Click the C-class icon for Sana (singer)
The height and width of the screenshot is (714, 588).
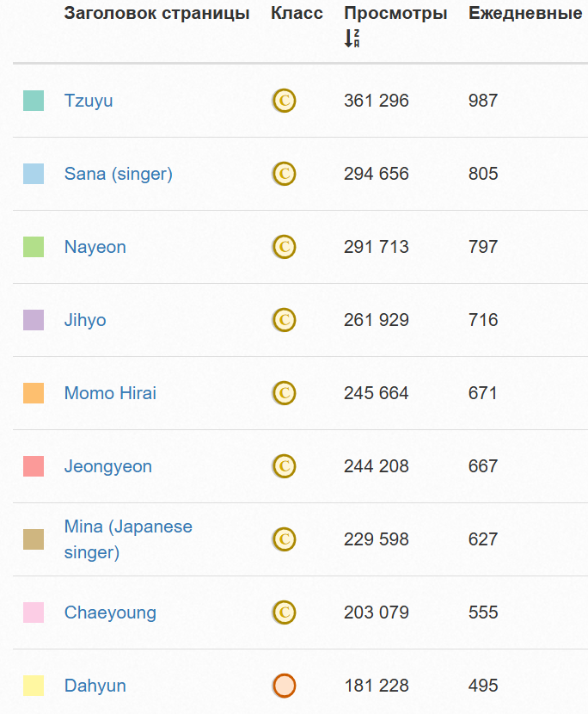point(284,174)
